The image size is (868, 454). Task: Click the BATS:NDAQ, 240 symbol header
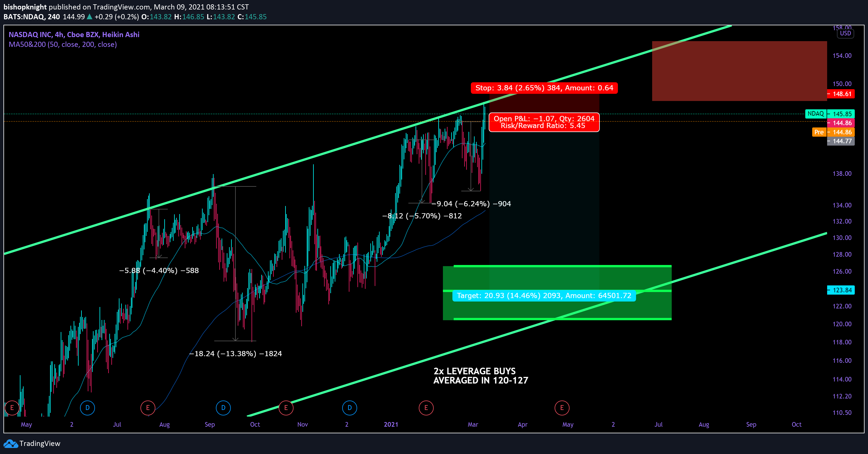click(x=32, y=17)
